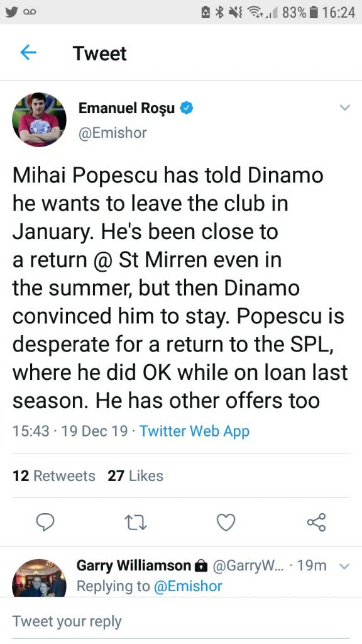Screen dimensions: 362x644
Task: Tap the share icon
Action: [317, 523]
